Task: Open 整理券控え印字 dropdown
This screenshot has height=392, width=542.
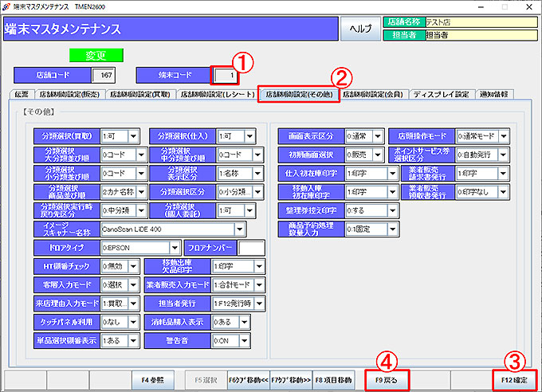Action: 392,210
